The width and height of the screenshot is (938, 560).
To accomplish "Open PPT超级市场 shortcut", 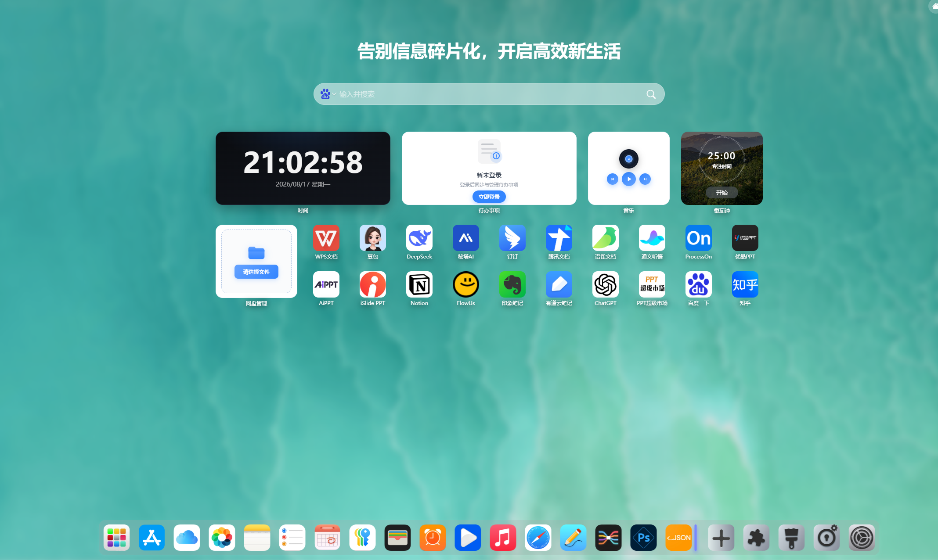I will 652,284.
